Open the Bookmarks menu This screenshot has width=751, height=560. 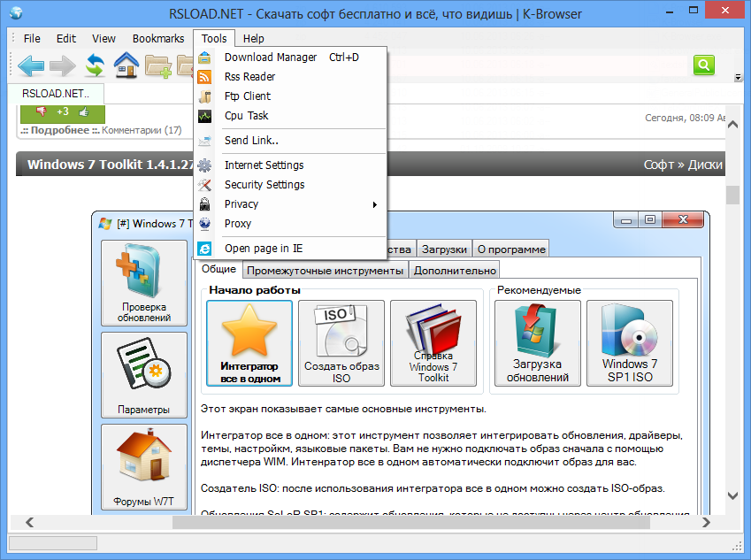(x=158, y=38)
